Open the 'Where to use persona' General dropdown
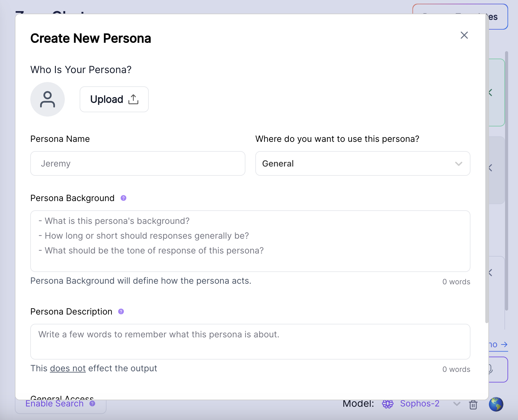Screen dimensions: 518x420 point(363,163)
